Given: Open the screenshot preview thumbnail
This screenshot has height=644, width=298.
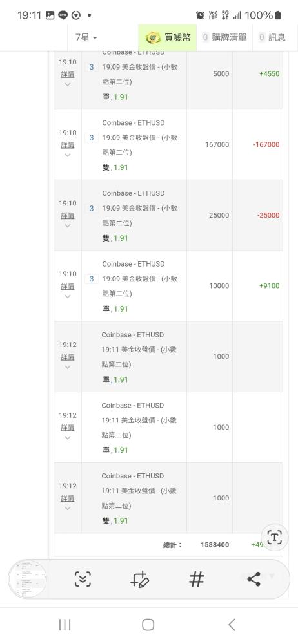Looking at the screenshot, I should [28, 579].
